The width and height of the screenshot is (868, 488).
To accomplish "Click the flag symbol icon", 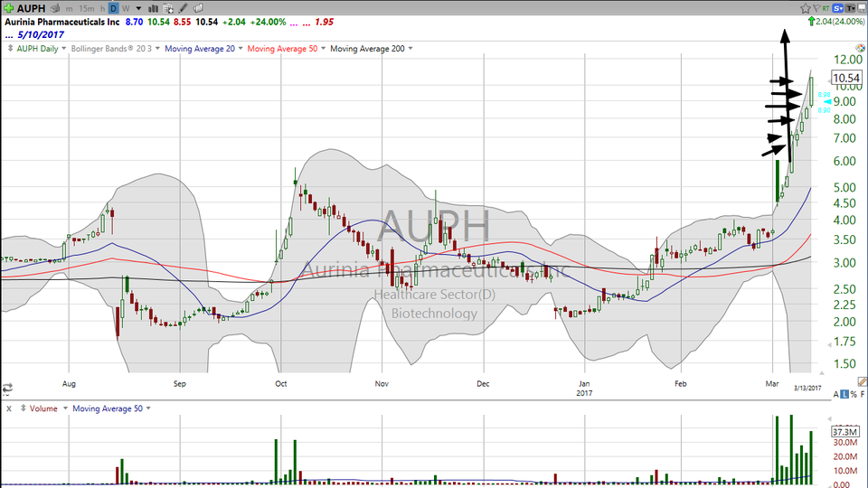I will coord(816,8).
